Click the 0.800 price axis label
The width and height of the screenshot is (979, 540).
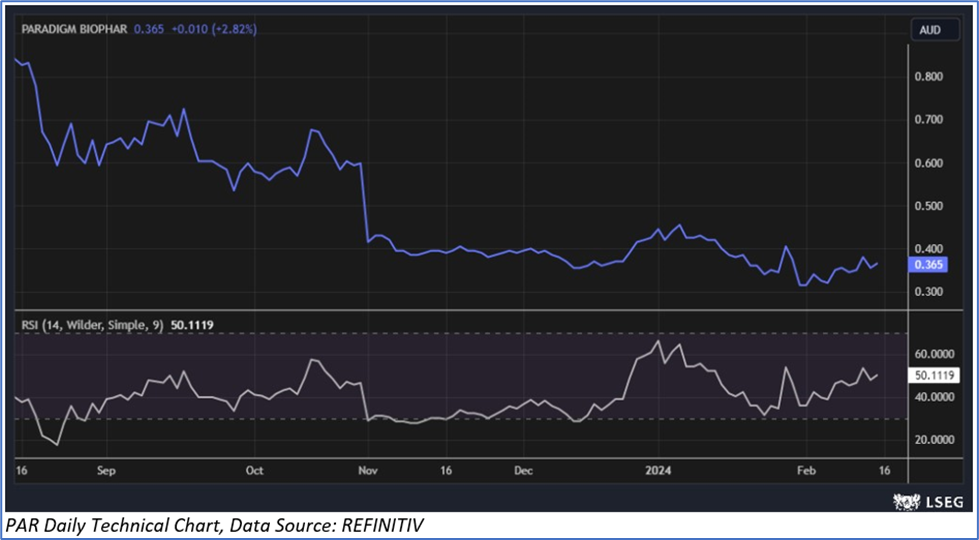coord(929,77)
